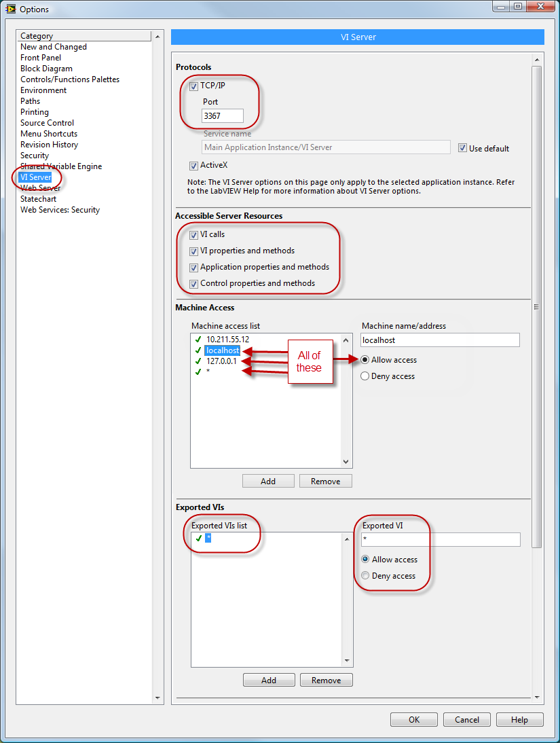This screenshot has height=743, width=560.
Task: Open the Shared Variable Engine category
Action: (61, 166)
